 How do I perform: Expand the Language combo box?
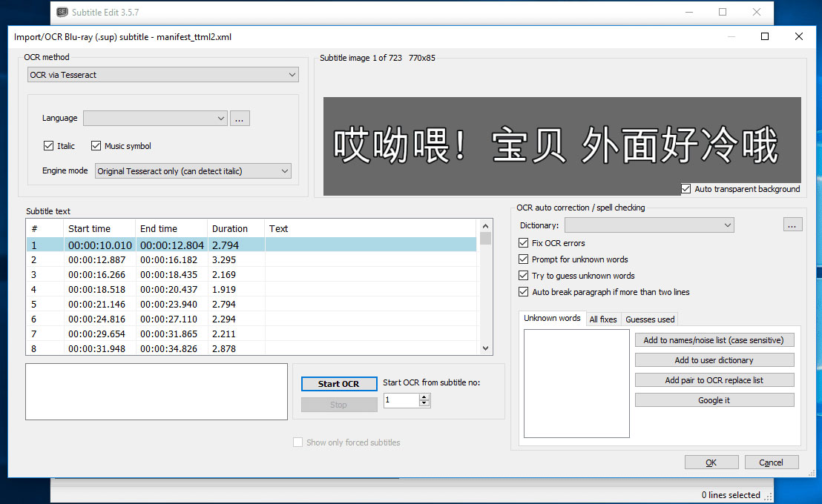[x=155, y=119]
